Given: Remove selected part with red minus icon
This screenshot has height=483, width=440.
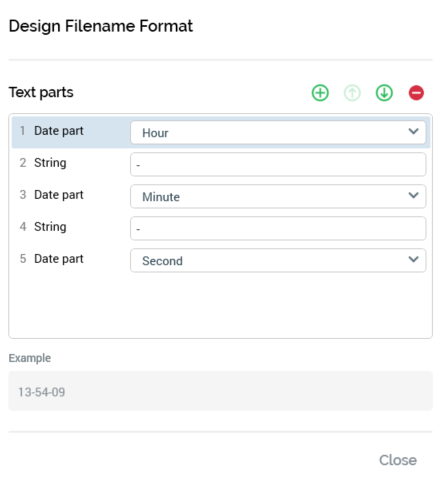Looking at the screenshot, I should (416, 93).
